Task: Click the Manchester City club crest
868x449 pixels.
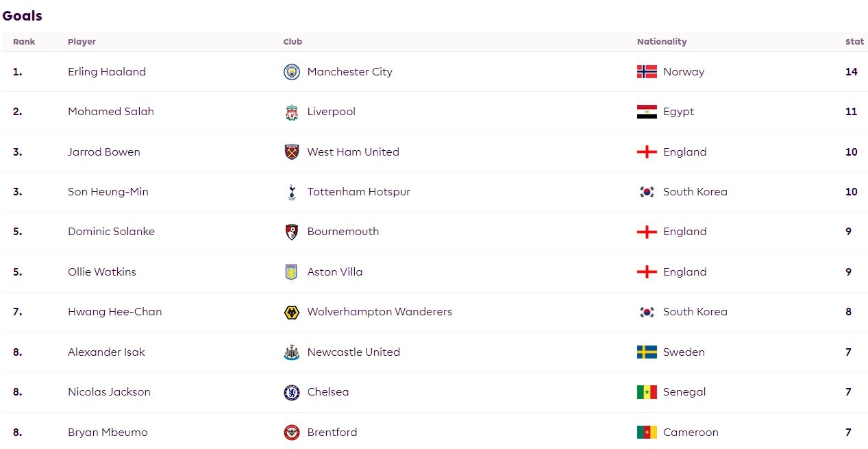Action: coord(292,72)
